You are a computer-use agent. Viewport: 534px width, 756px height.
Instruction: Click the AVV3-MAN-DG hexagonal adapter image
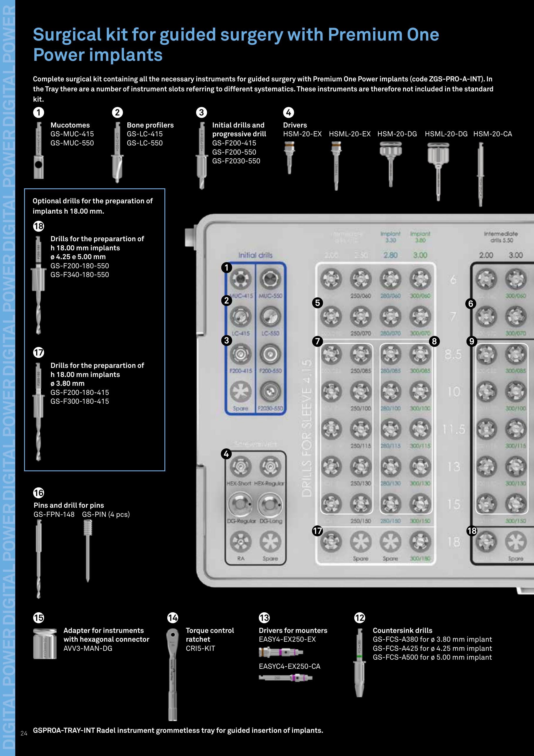pyautogui.click(x=45, y=644)
